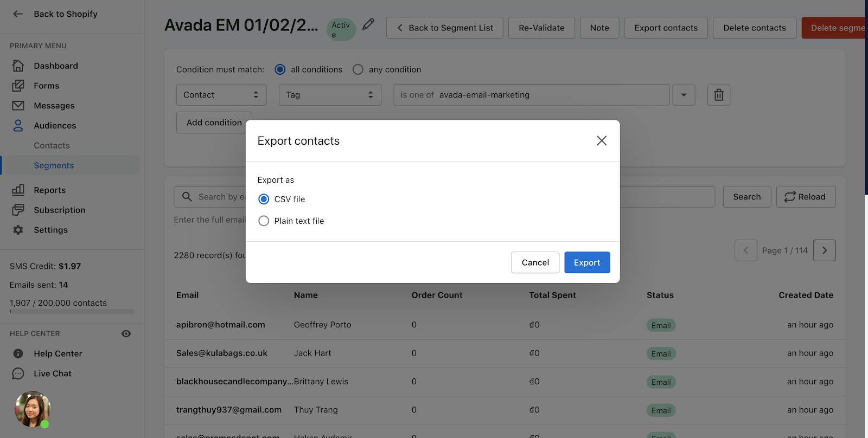Expand the tag value dropdown arrow
Viewport: 868px width, 438px height.
[x=684, y=95]
